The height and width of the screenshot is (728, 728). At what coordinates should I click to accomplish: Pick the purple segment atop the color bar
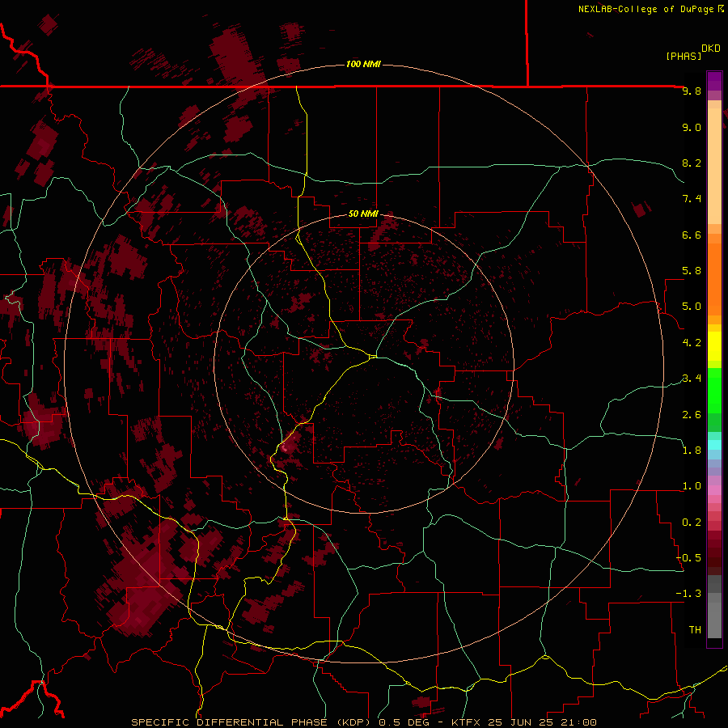[714, 81]
